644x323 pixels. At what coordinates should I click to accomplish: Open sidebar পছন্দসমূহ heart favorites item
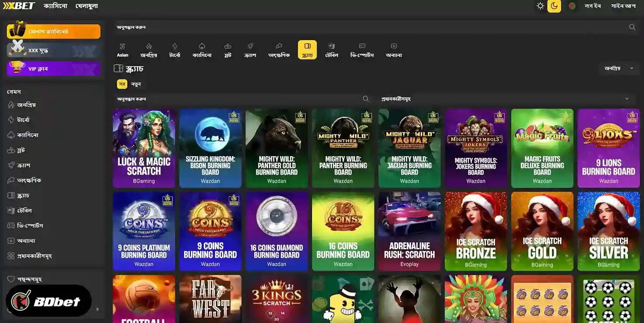tap(25, 279)
